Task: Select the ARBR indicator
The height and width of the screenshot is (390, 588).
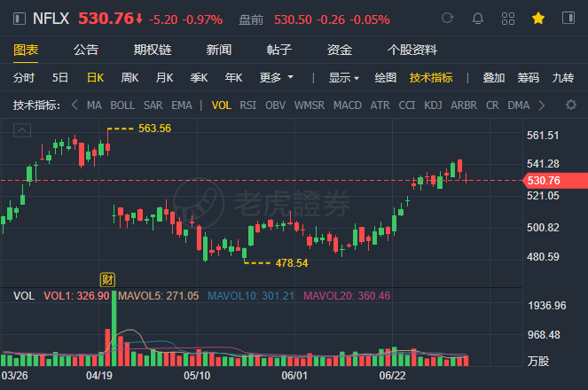Action: [464, 105]
